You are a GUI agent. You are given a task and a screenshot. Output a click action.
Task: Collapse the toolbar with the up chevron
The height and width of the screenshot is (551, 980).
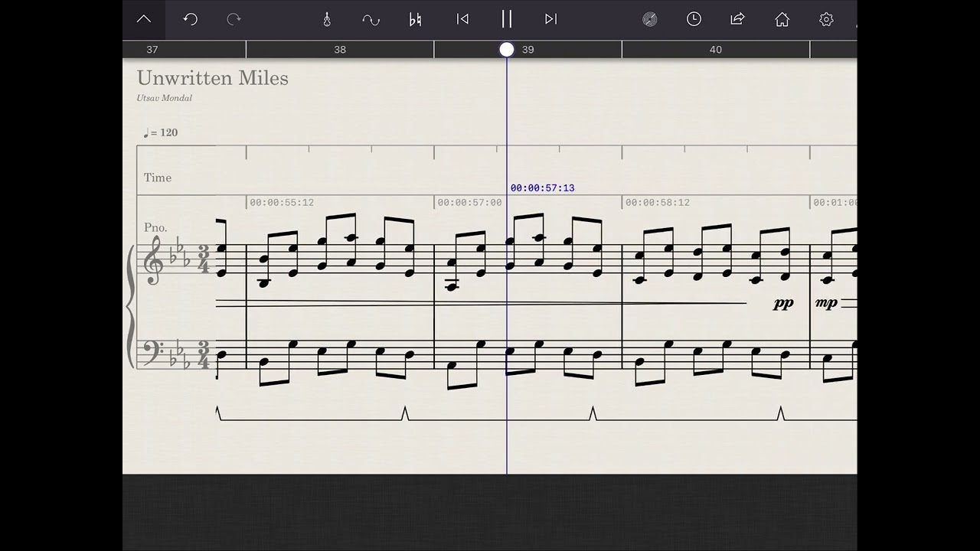[x=144, y=20]
